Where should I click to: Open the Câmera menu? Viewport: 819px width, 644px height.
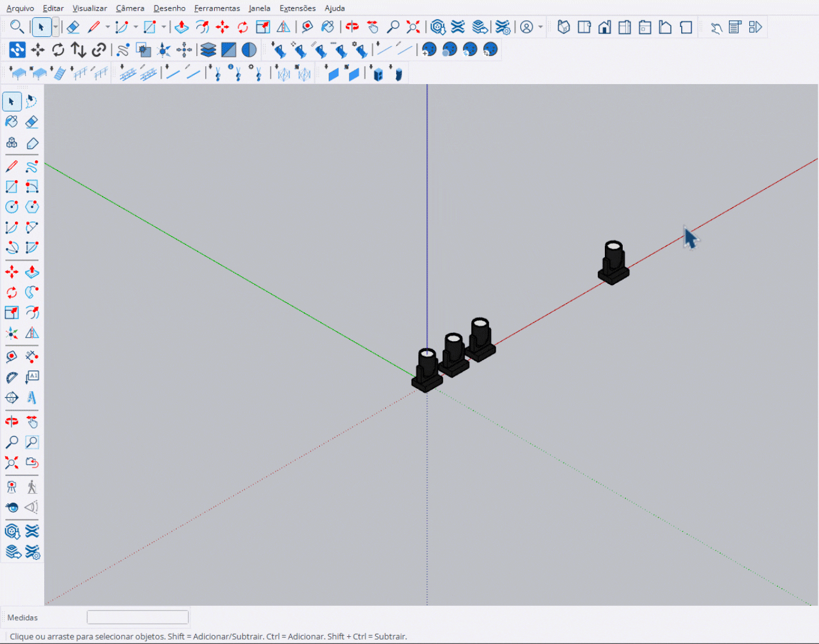click(x=130, y=8)
